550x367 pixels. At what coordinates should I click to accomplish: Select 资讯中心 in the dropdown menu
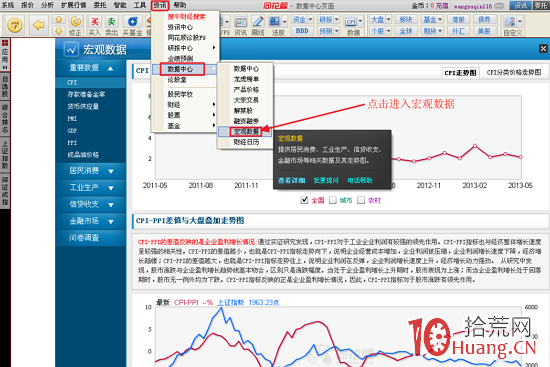180,27
